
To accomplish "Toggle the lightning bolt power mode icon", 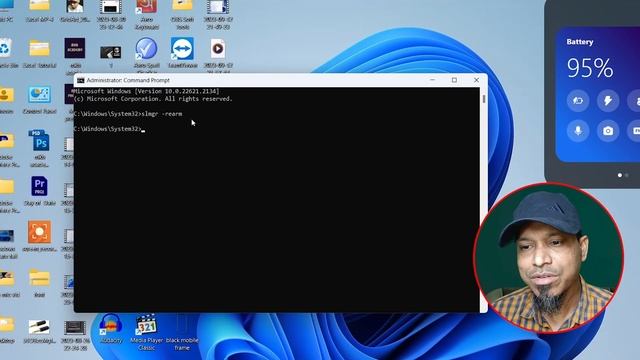I will [x=608, y=100].
